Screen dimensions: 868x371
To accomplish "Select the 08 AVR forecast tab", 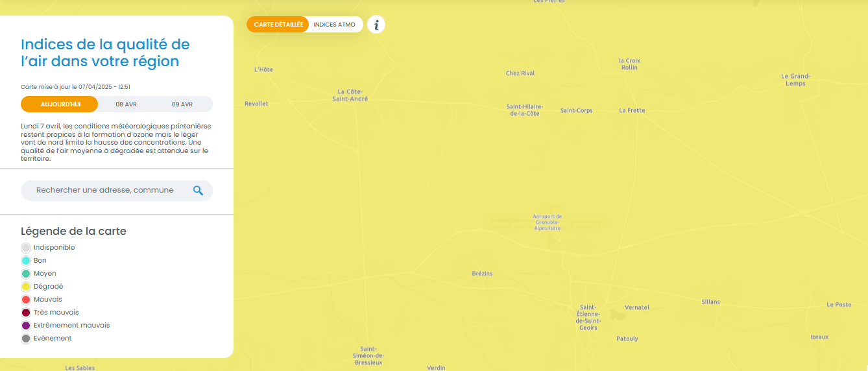I will click(x=126, y=104).
